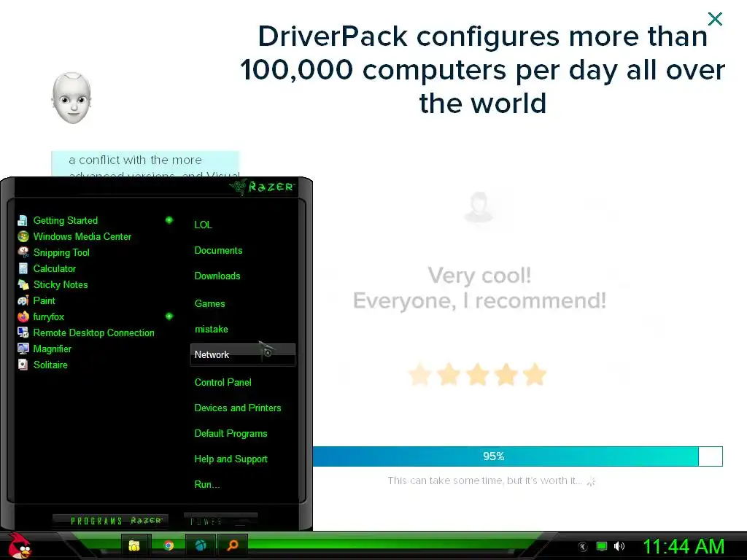The height and width of the screenshot is (560, 747).
Task: Open the file explorer taskbar icon
Action: click(x=134, y=545)
